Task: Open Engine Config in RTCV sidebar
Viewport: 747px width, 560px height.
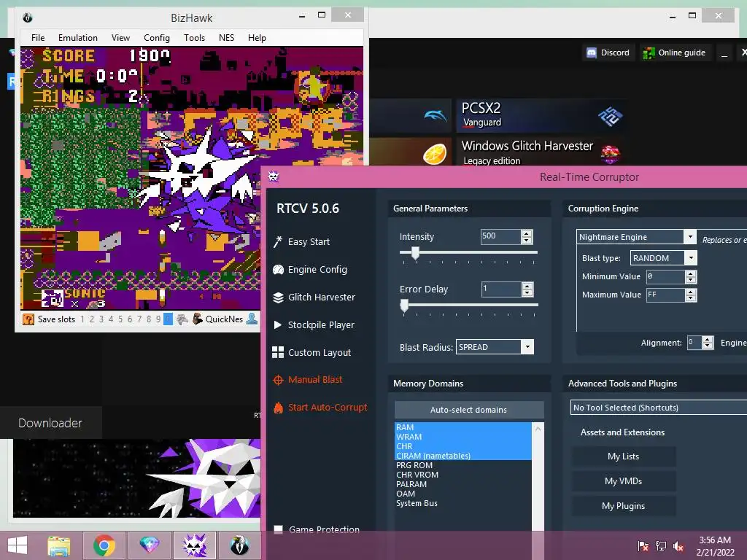Action: [310, 270]
